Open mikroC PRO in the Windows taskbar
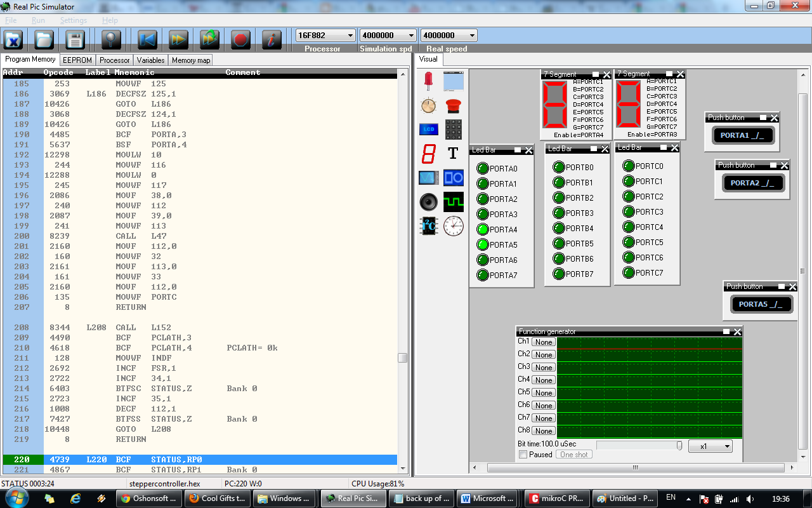This screenshot has width=812, height=508. point(556,498)
